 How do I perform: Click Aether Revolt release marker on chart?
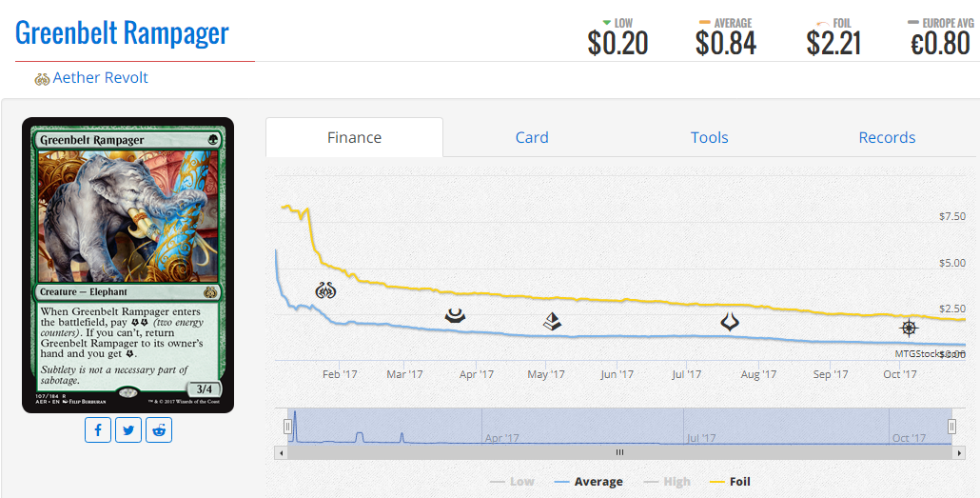[x=325, y=290]
